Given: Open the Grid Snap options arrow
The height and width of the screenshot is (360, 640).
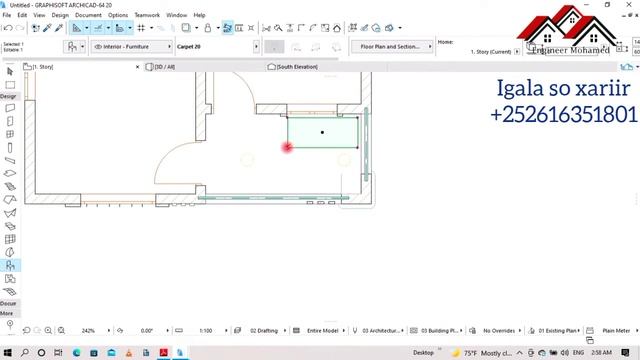Looking at the screenshot, I should coord(151,28).
